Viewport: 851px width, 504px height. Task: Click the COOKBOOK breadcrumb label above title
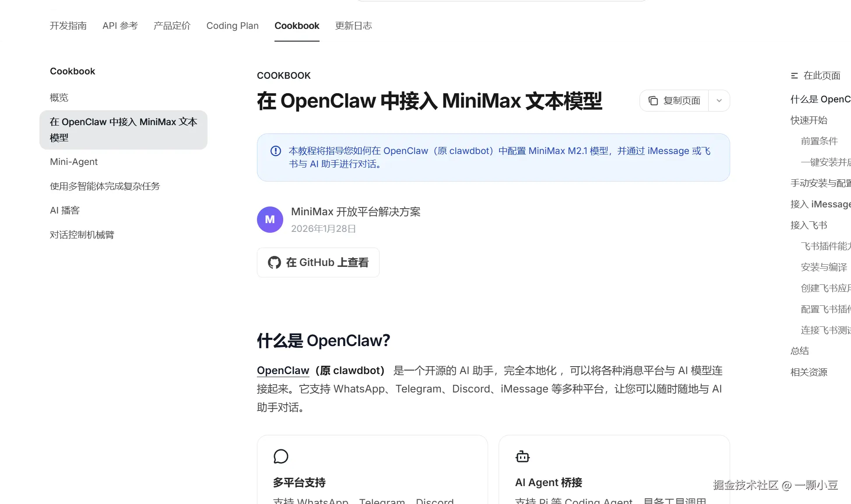point(284,76)
